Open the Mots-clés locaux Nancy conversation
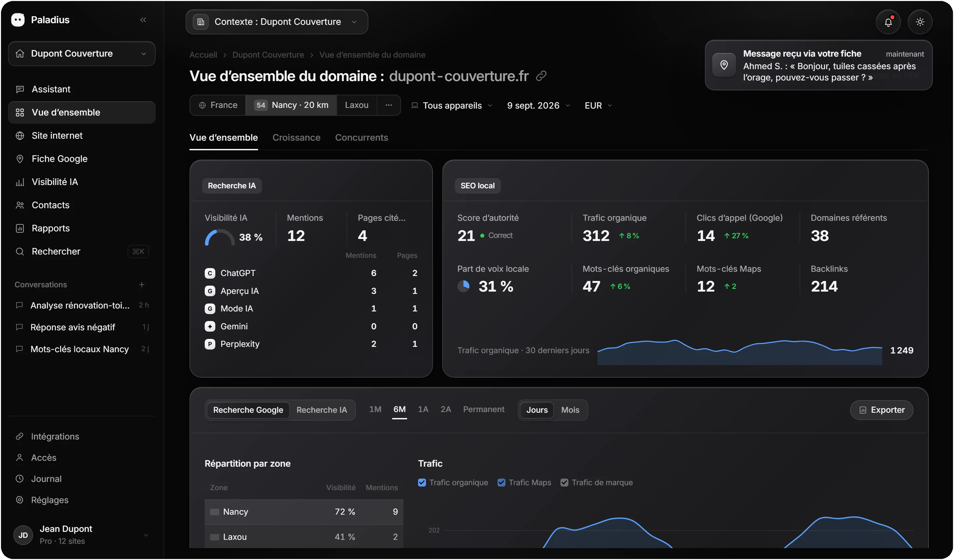This screenshot has width=954, height=560. click(82, 349)
